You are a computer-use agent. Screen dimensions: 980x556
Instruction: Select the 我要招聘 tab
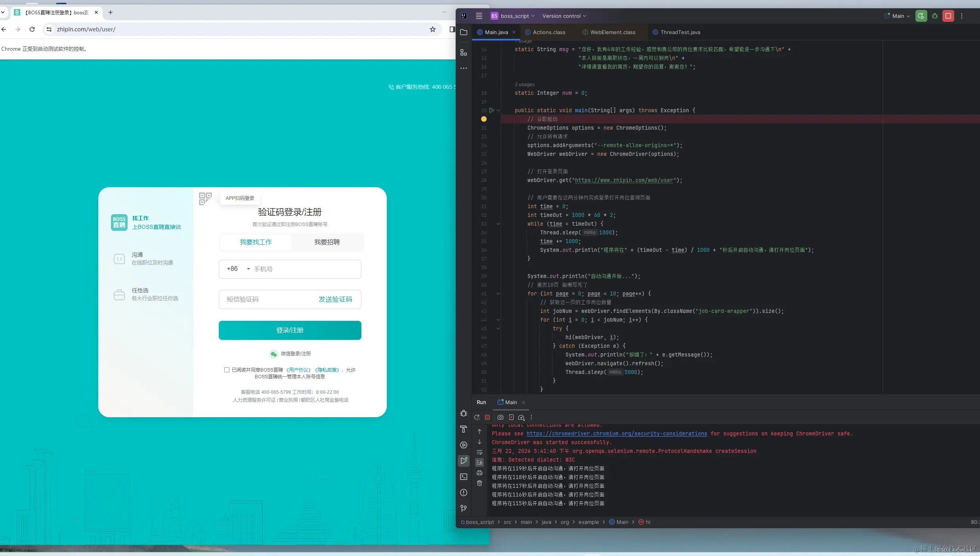327,242
